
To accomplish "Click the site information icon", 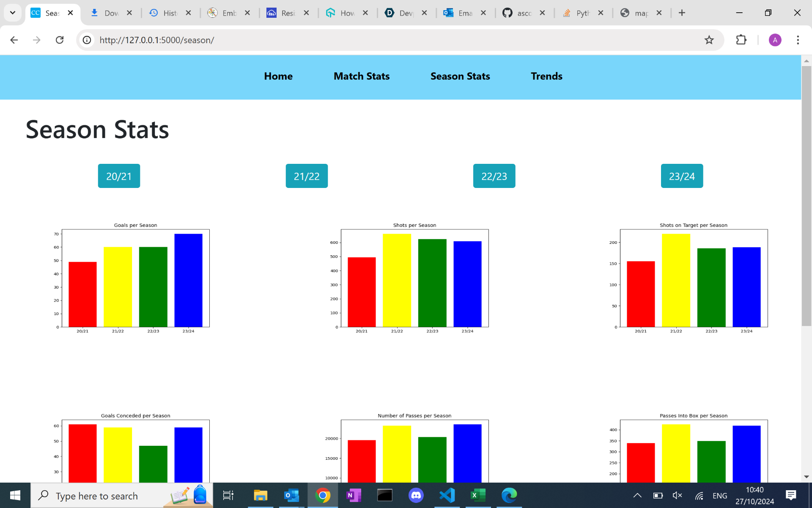I will coord(87,40).
